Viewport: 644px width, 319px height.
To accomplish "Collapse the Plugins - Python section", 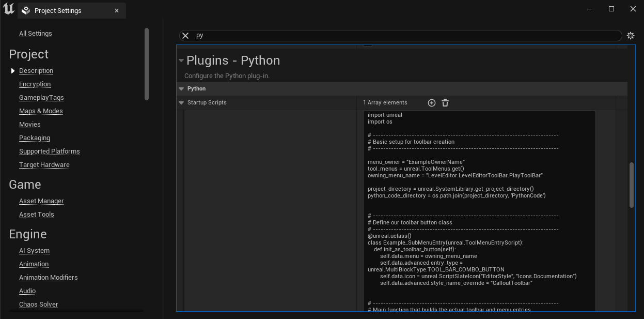I will coord(181,60).
